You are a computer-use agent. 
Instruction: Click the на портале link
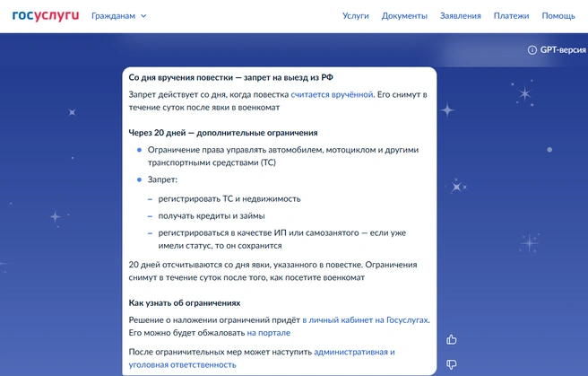[269, 333]
